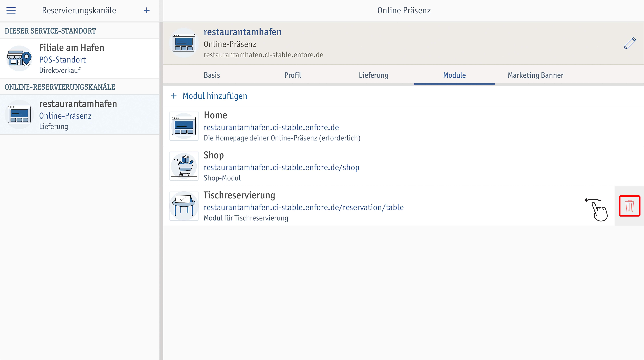Click Direktverkauf label
This screenshot has height=360, width=644.
[60, 70]
